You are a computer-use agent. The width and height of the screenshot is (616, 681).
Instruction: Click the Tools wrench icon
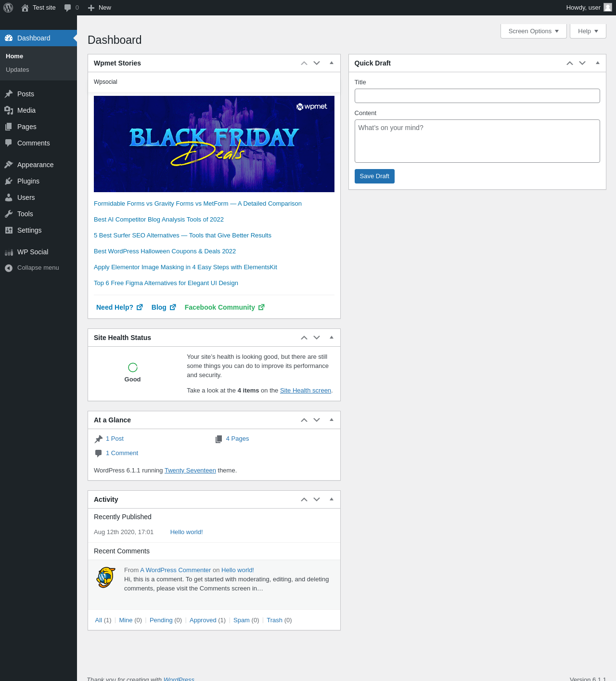[9, 214]
